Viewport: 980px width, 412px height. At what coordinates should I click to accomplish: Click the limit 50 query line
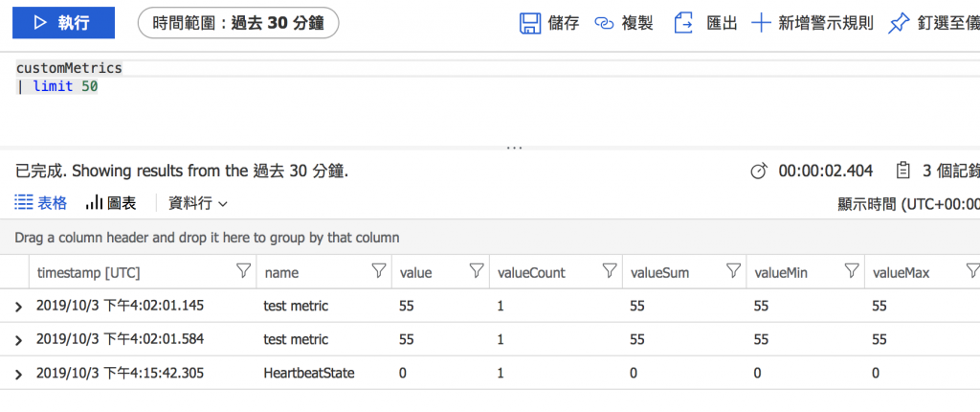tap(57, 86)
